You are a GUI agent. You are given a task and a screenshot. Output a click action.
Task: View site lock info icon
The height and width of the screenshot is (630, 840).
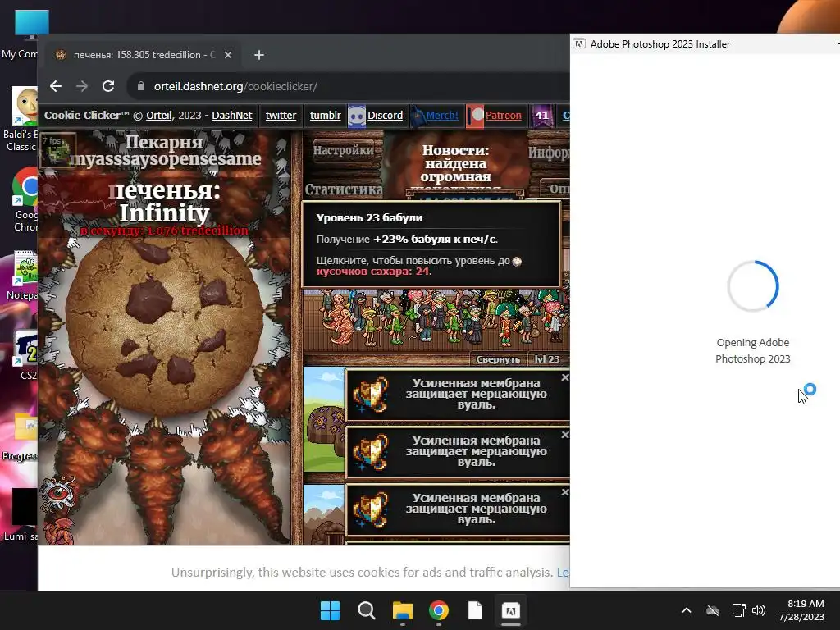pyautogui.click(x=141, y=86)
